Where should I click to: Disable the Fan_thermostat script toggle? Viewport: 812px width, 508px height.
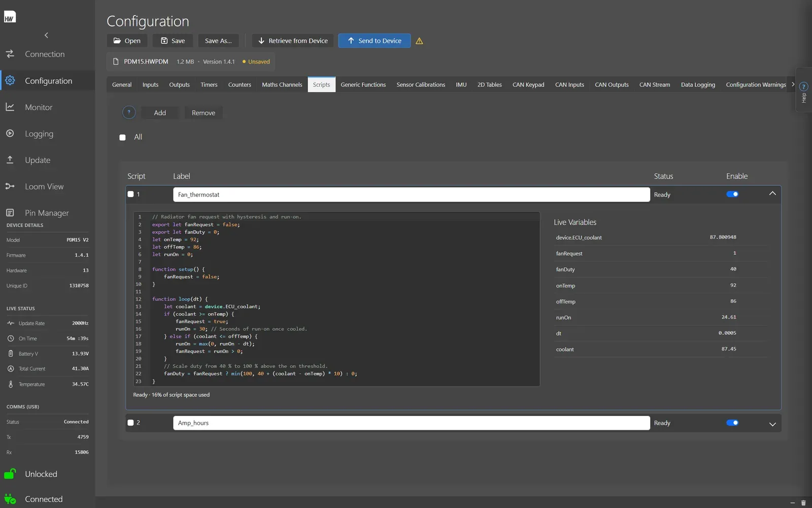732,194
